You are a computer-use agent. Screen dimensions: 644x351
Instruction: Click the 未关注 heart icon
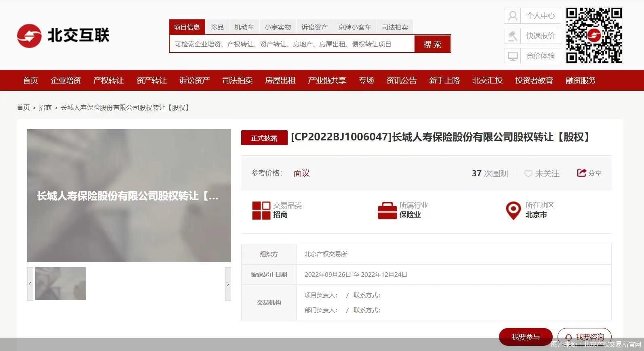click(528, 173)
